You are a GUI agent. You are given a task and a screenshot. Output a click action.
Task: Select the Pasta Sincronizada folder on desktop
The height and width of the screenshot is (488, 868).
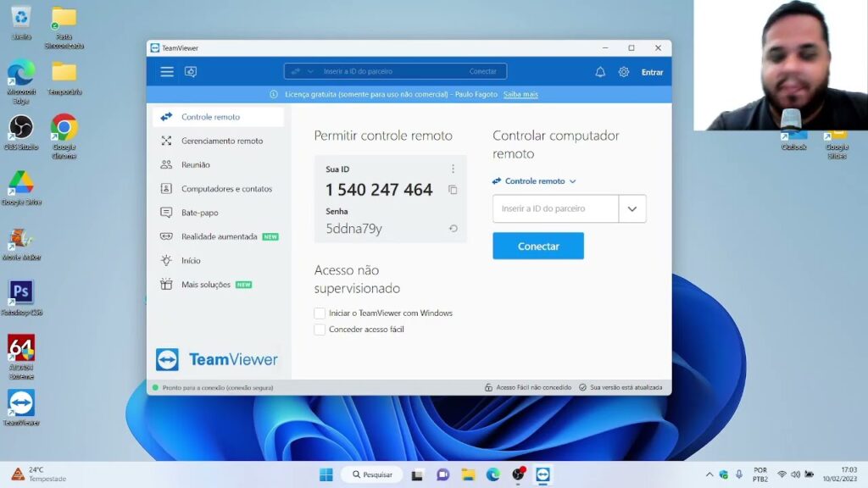pos(64,28)
